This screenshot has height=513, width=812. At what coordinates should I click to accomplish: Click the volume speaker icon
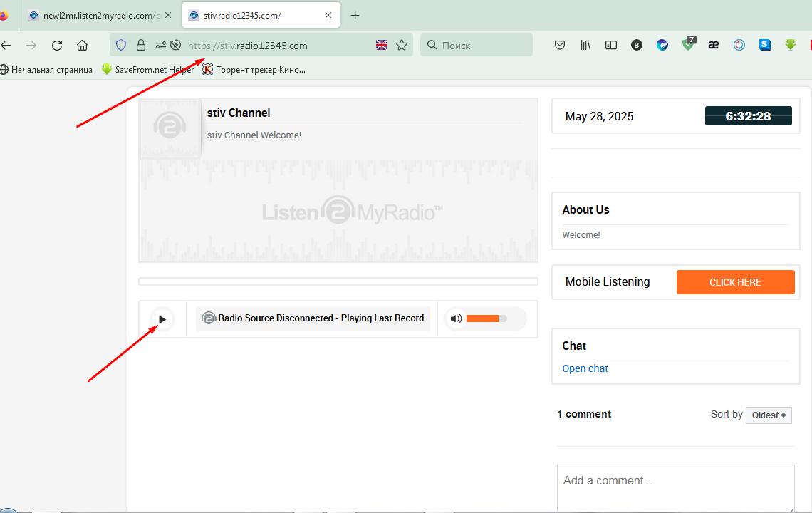click(456, 318)
